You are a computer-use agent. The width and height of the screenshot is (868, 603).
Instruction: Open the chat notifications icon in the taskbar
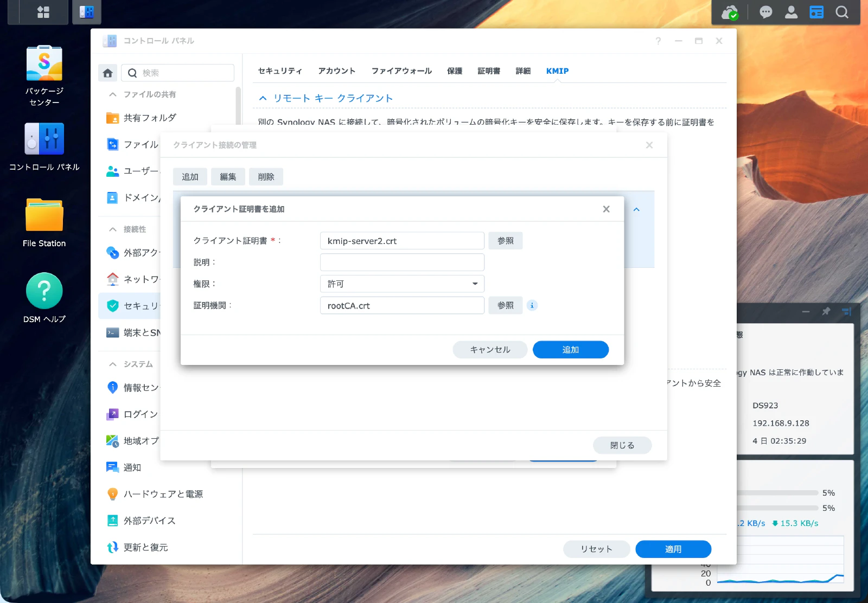click(x=765, y=11)
